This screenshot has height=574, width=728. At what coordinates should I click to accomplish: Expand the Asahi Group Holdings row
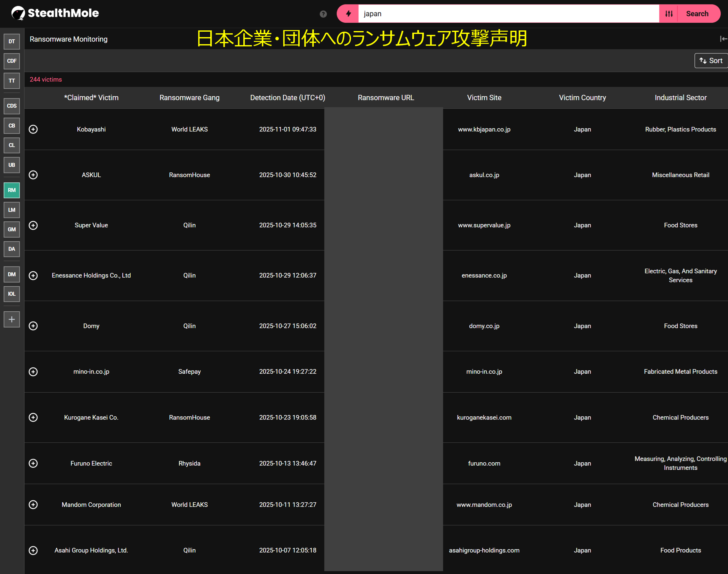tap(33, 550)
